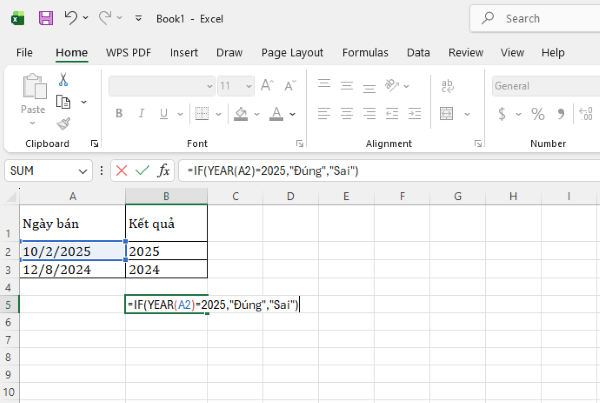Apply Font Color letter A

coord(276,114)
